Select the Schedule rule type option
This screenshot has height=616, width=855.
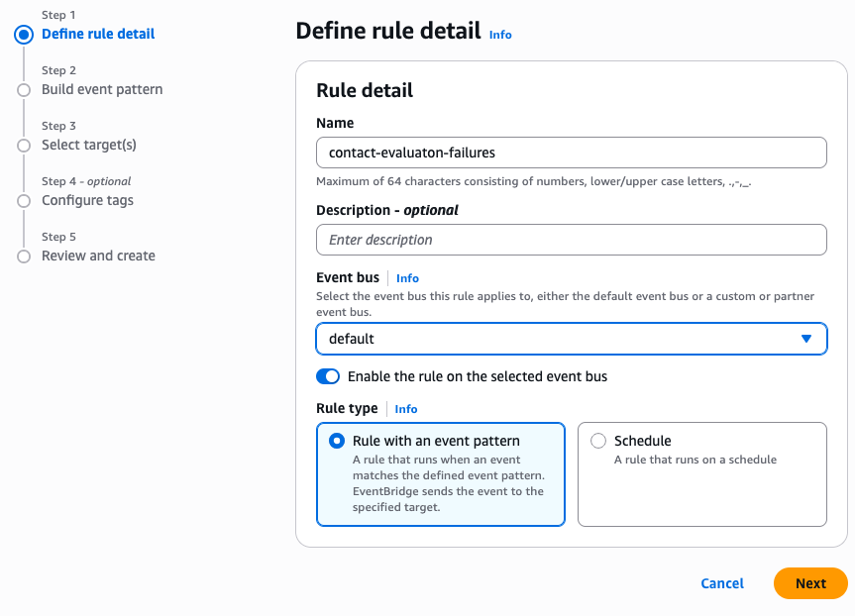(597, 441)
